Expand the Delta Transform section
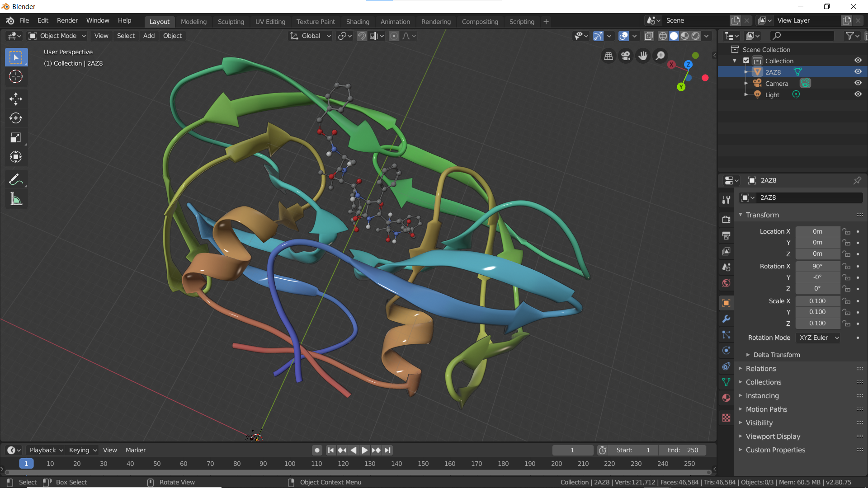Image resolution: width=868 pixels, height=488 pixels. pos(776,355)
